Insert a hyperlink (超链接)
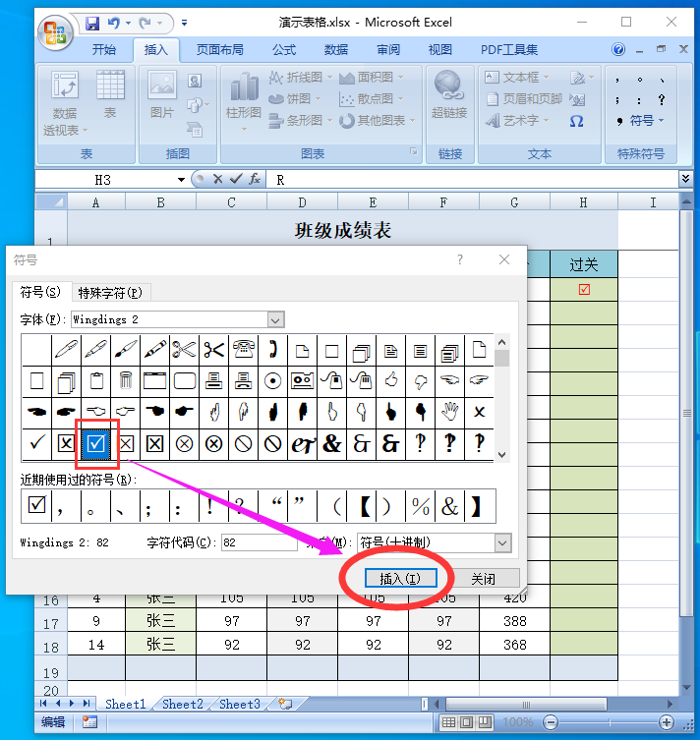 coord(449,94)
